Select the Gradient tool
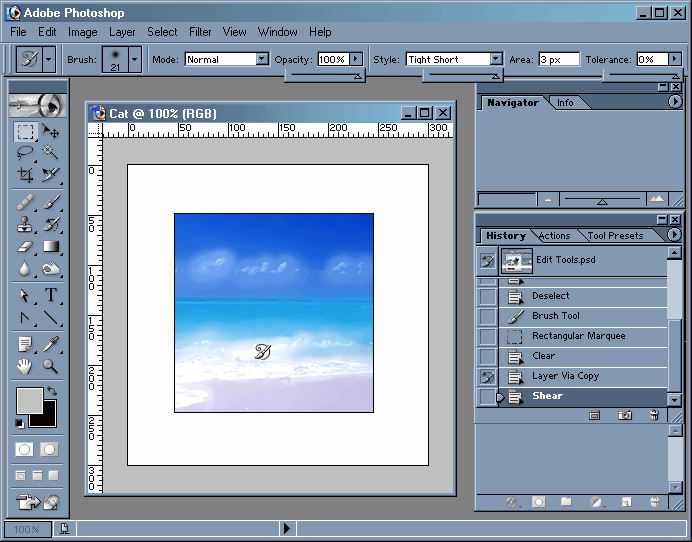The image size is (692, 542). point(51,247)
